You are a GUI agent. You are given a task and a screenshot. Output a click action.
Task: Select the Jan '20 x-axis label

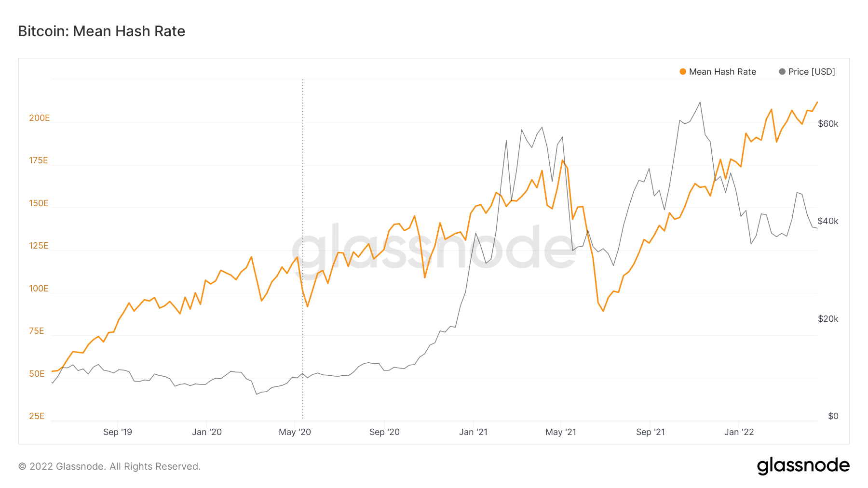[x=206, y=432]
